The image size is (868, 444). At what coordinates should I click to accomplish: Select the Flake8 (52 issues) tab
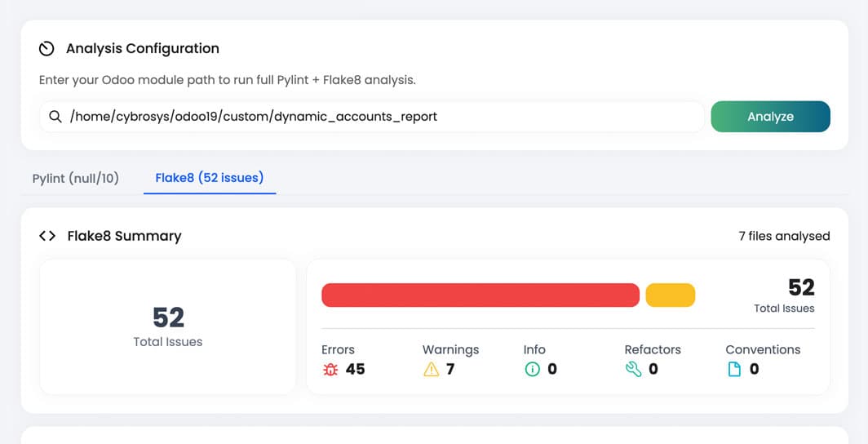click(210, 177)
